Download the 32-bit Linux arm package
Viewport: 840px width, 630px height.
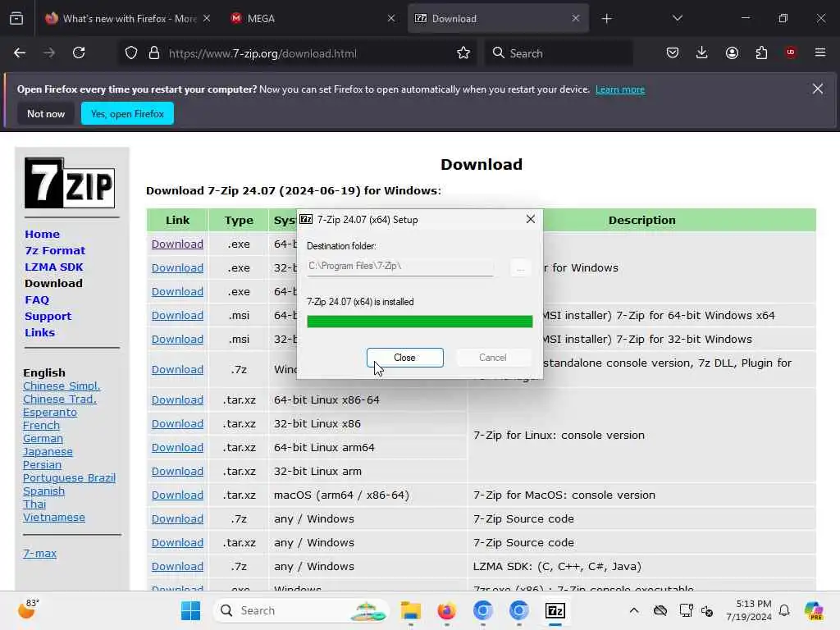[177, 472]
